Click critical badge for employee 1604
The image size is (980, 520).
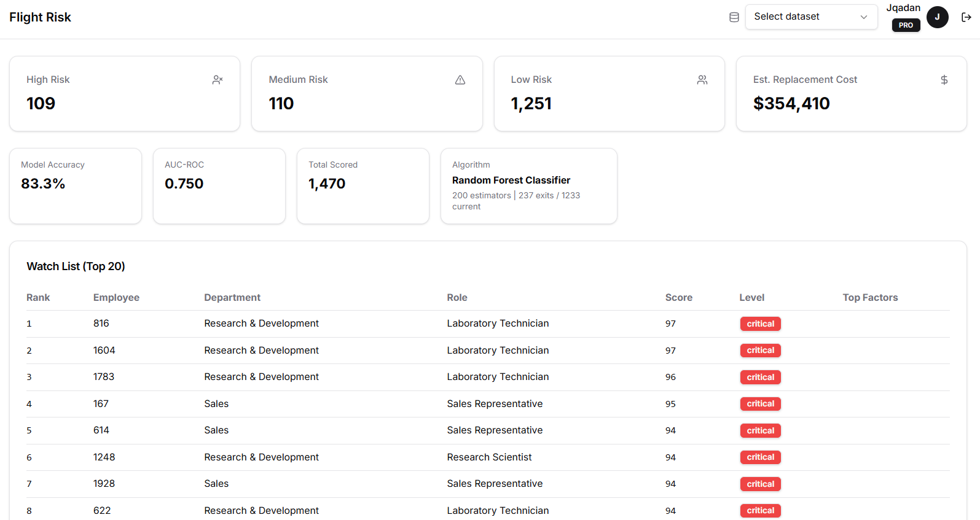point(760,351)
